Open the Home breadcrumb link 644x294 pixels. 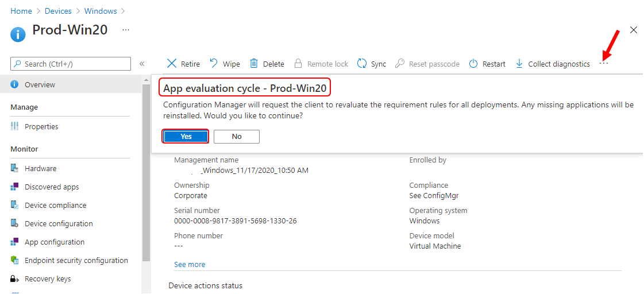[x=21, y=11]
